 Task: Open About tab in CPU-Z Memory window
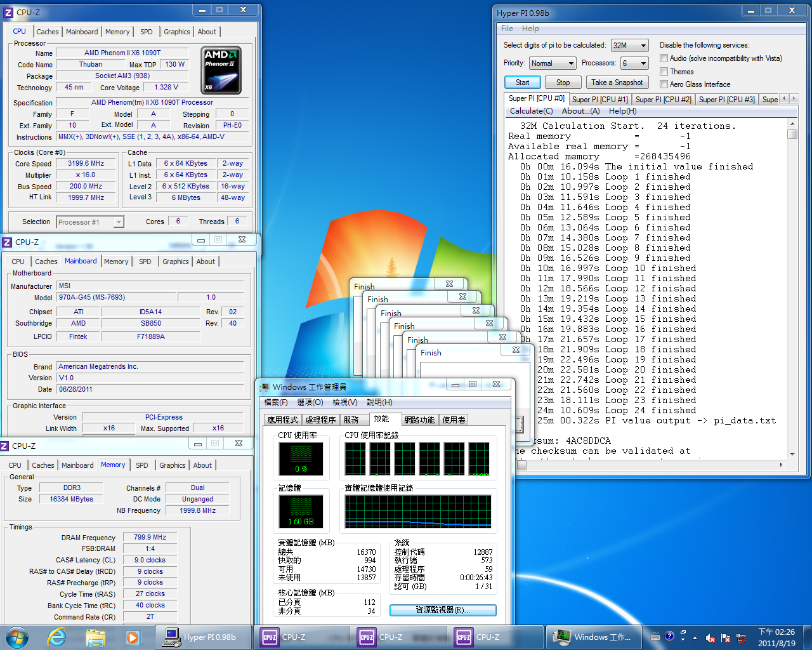pos(202,465)
